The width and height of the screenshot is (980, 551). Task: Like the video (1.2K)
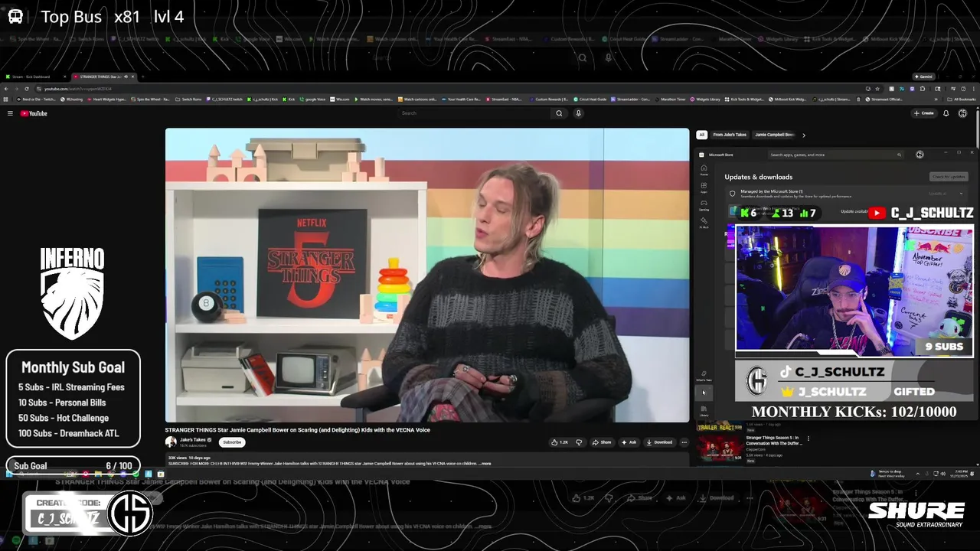[560, 442]
